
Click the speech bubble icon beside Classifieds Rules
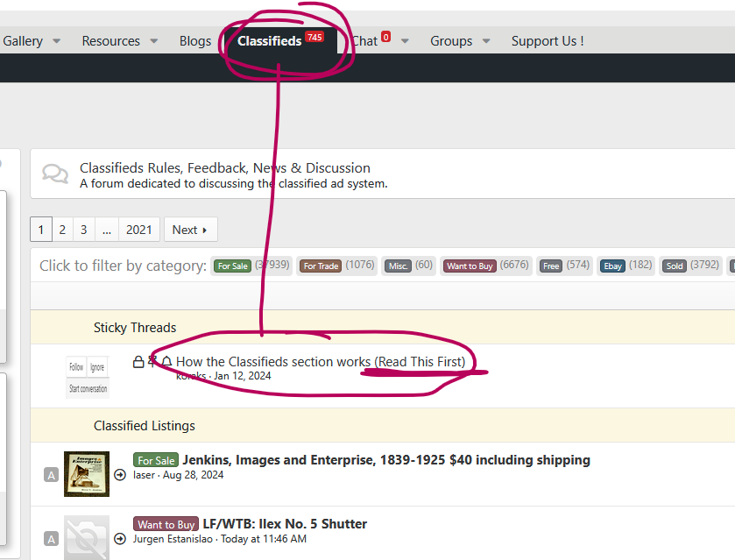click(x=55, y=174)
